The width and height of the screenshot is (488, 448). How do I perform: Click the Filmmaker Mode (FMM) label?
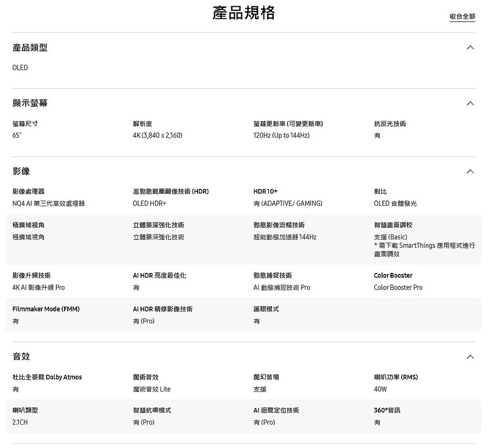[x=46, y=309]
